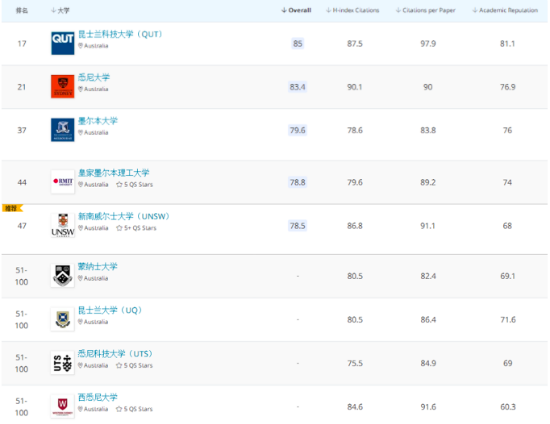
Task: Sort by Academic Reputation column
Action: (x=505, y=10)
